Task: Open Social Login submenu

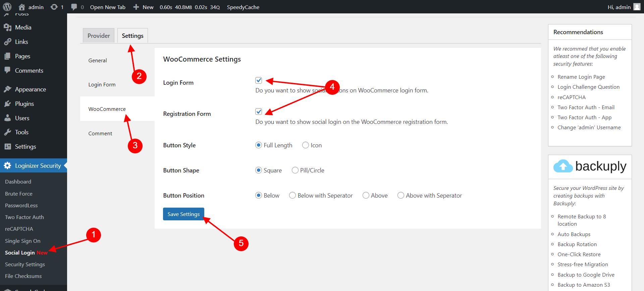Action: [x=26, y=252]
